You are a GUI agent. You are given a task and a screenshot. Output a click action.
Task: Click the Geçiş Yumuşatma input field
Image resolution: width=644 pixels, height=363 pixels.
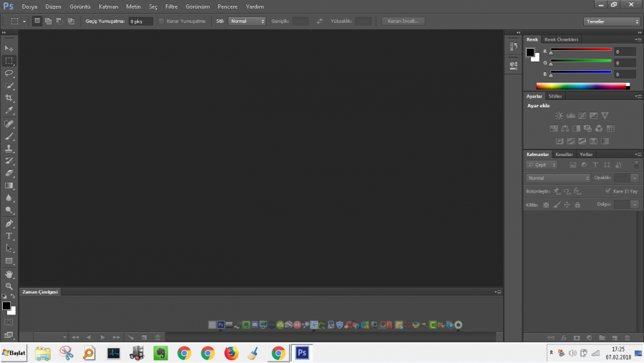coord(140,21)
